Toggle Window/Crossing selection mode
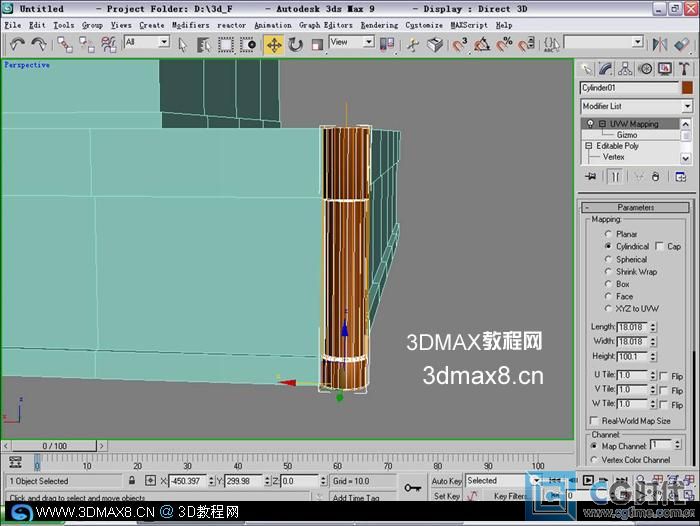 pos(248,44)
